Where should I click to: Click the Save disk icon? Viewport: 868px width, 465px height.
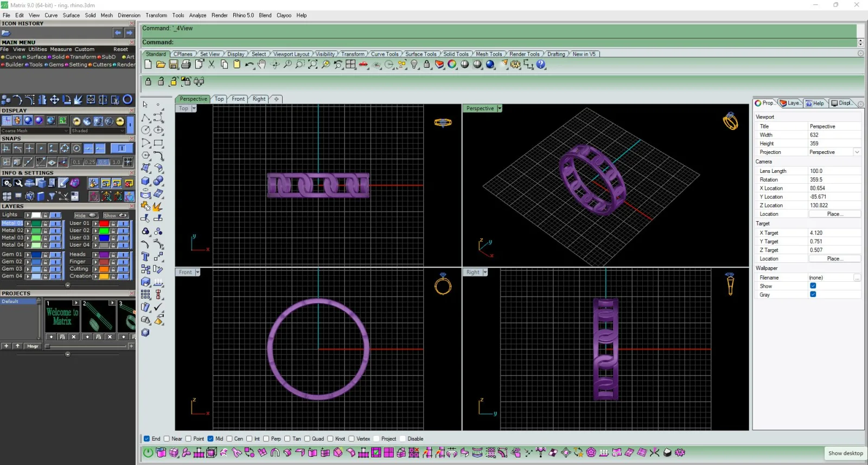pyautogui.click(x=174, y=64)
